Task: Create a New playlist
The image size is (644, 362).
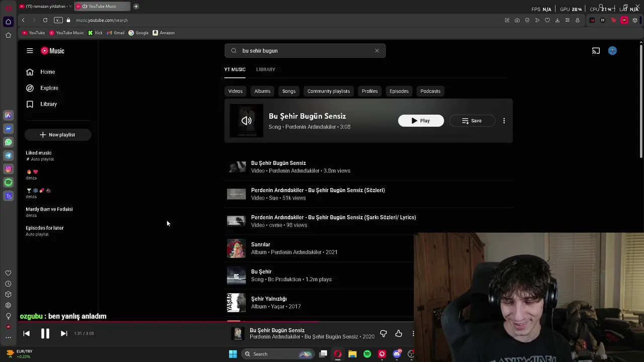Action: pos(57,135)
